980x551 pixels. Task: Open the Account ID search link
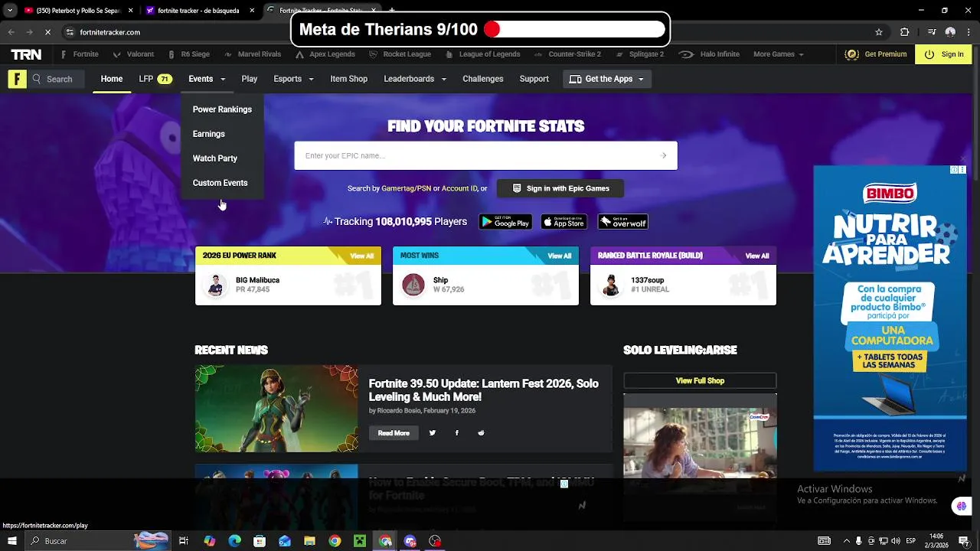[x=459, y=188]
